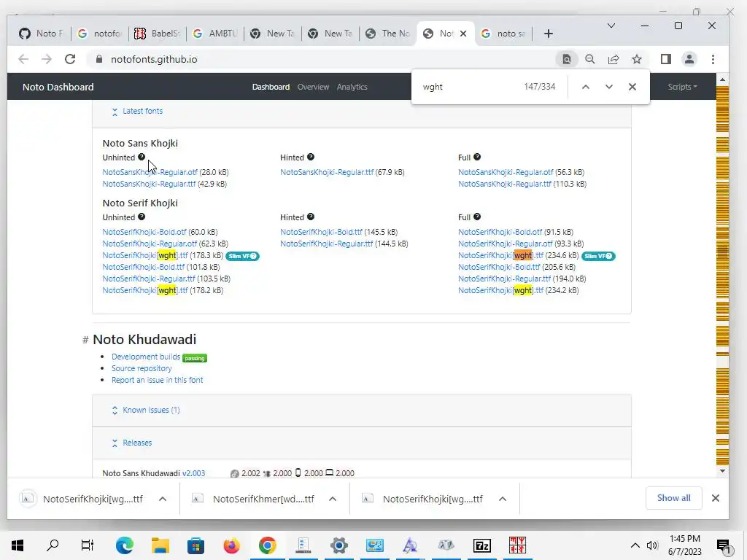Click help icon beside Hinted under Noto Serif Khojki
Screen dimensions: 747x560
tap(311, 217)
